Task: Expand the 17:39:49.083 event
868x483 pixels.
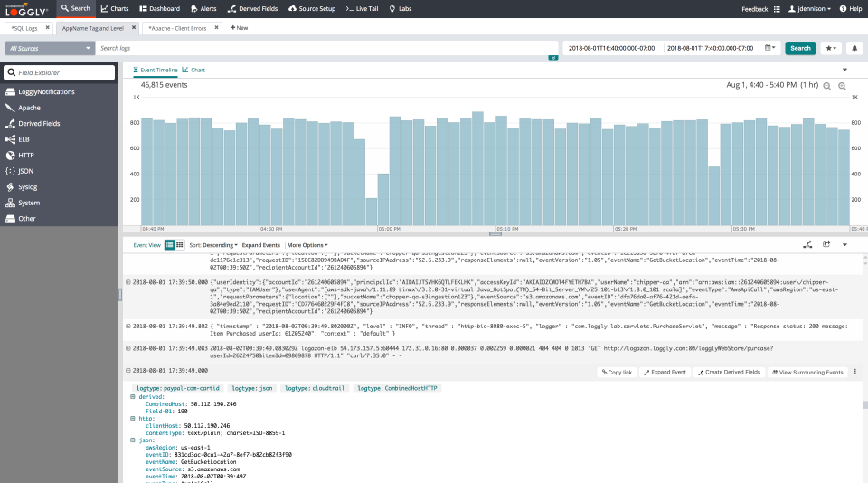Action: click(127, 348)
